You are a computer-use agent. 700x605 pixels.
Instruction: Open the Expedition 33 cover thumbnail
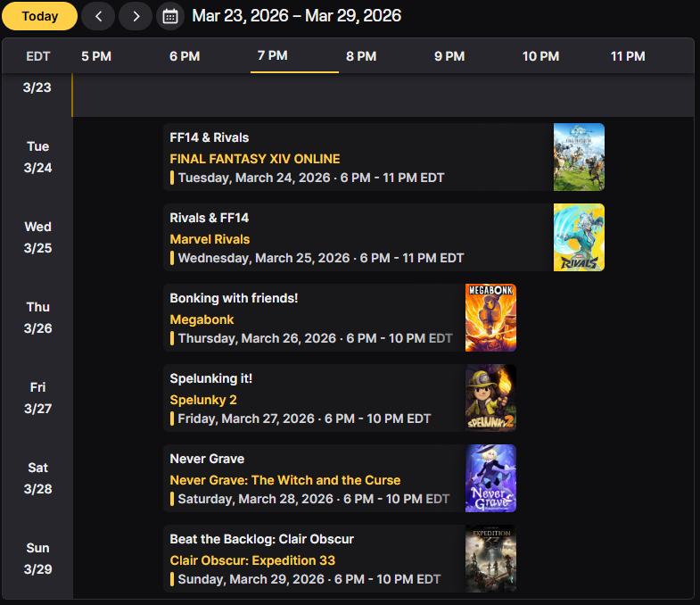click(x=490, y=559)
